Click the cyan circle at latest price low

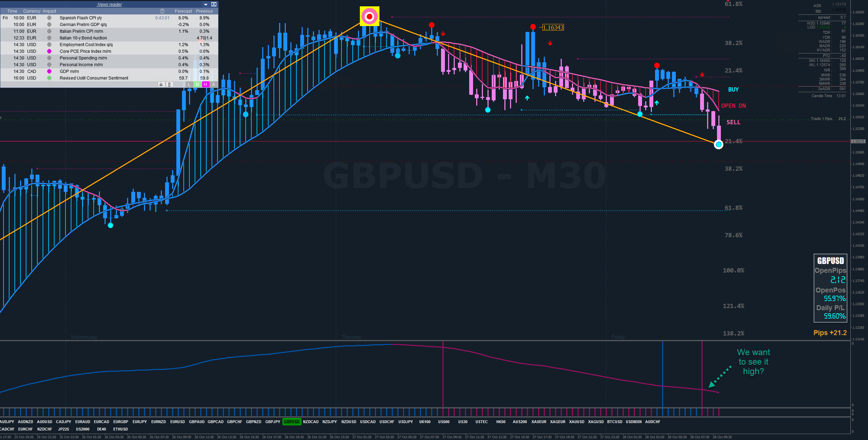(718, 144)
